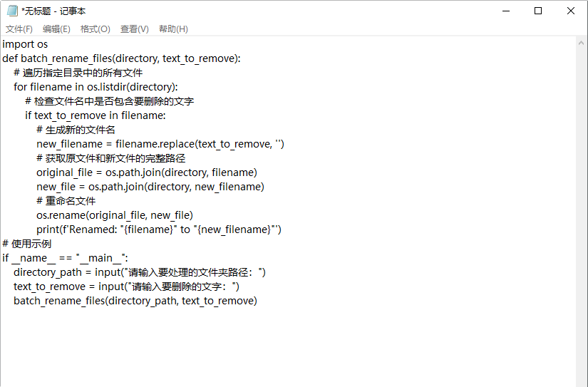The image size is (588, 387).
Task: Click the line 'import os'
Action: click(25, 44)
